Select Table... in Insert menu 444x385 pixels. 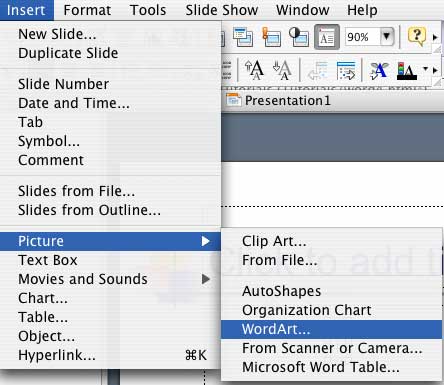click(110, 317)
